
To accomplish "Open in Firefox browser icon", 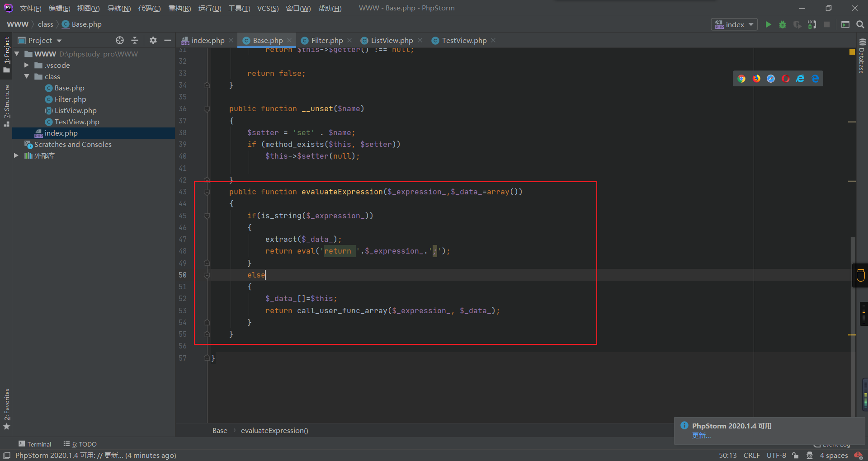I will click(x=756, y=79).
